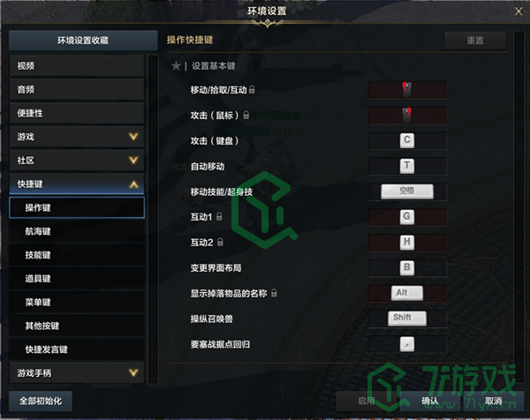Click the mouse icon for 移动/拾取/互动
The width and height of the screenshot is (530, 420).
click(407, 89)
